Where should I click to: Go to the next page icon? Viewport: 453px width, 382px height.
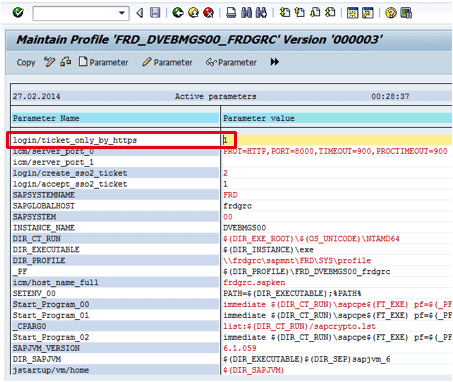(x=315, y=13)
